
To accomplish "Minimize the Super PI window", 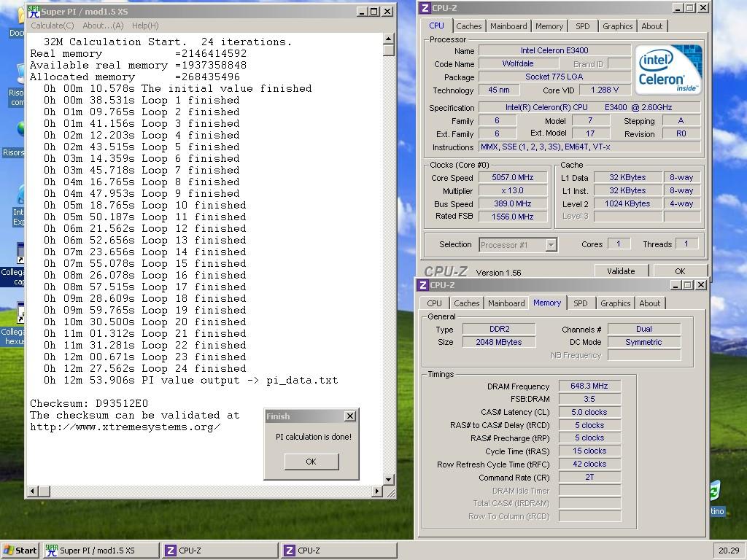I will [362, 12].
